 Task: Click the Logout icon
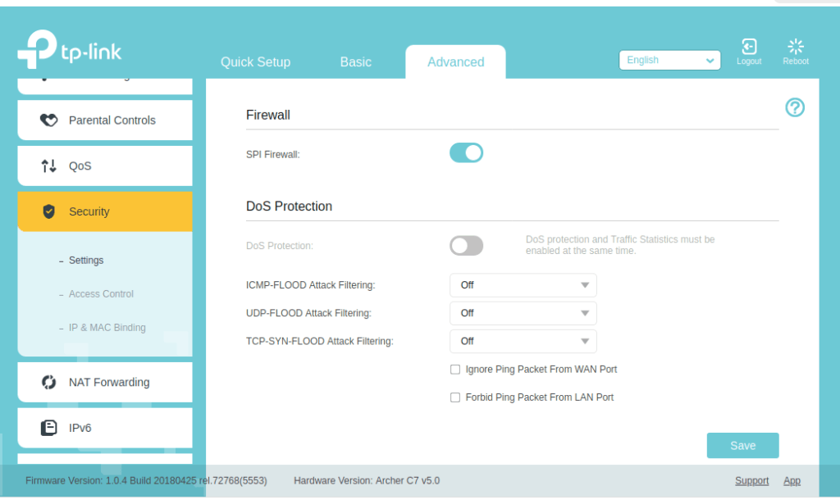[748, 47]
